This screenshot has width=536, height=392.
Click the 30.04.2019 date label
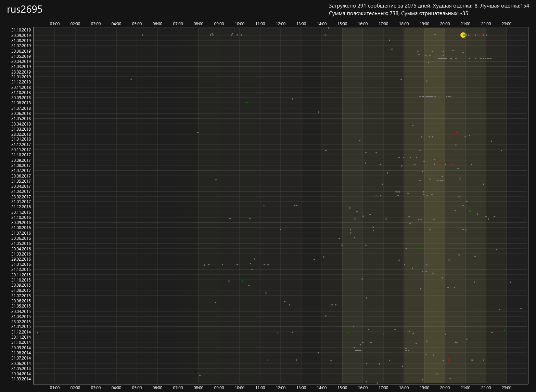point(21,62)
